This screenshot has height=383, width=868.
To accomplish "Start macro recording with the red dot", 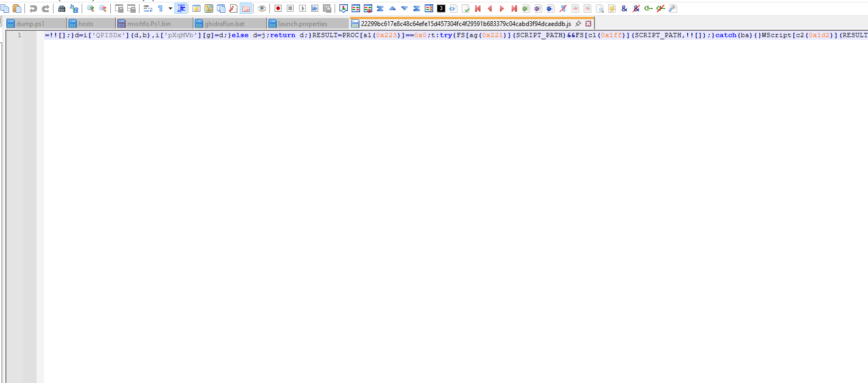I will (x=278, y=8).
